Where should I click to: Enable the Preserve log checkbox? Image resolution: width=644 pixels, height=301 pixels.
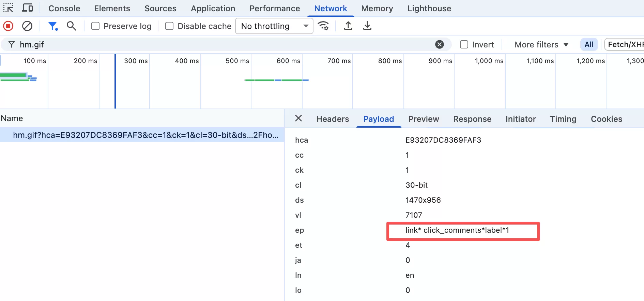[x=96, y=26]
